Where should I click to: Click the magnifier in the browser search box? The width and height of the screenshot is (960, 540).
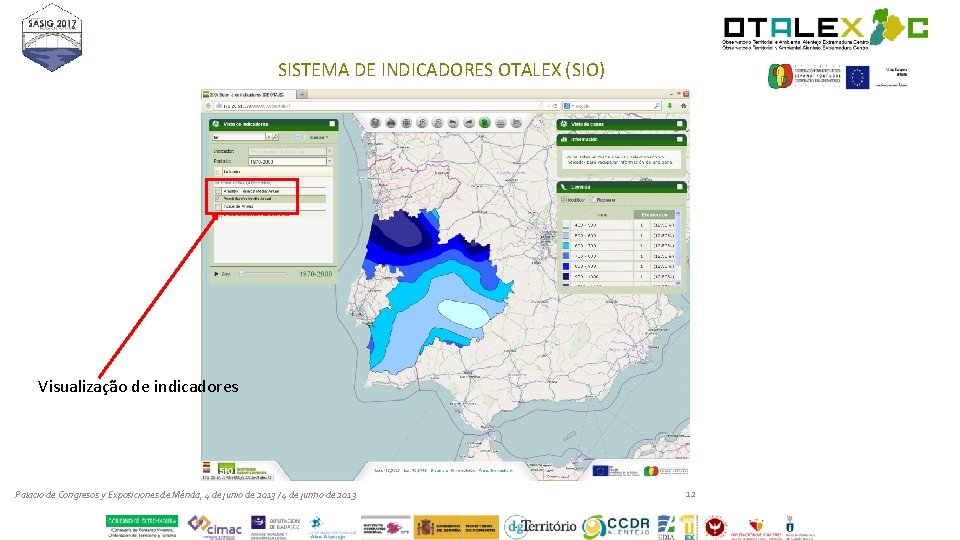[657, 106]
